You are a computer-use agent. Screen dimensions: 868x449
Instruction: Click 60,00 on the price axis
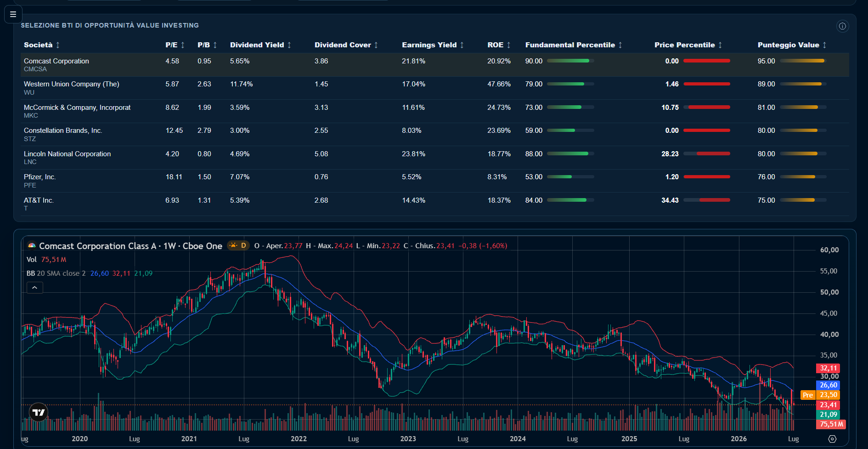pyautogui.click(x=829, y=250)
